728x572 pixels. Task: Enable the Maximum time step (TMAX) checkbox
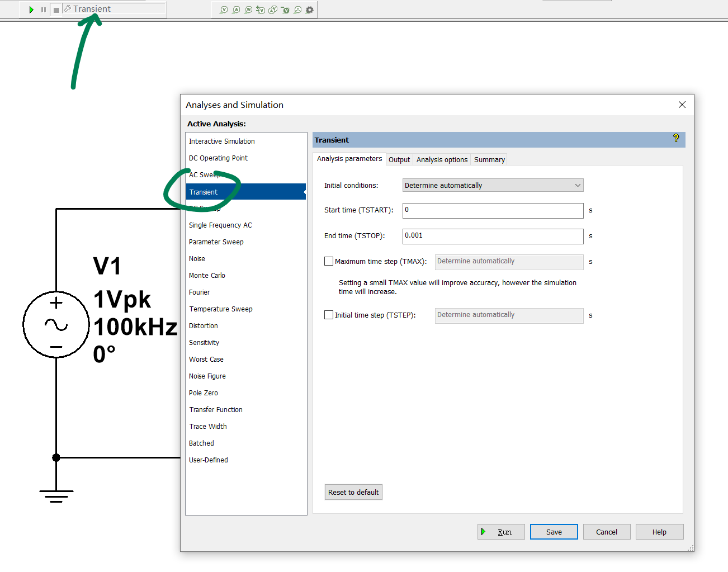(329, 261)
